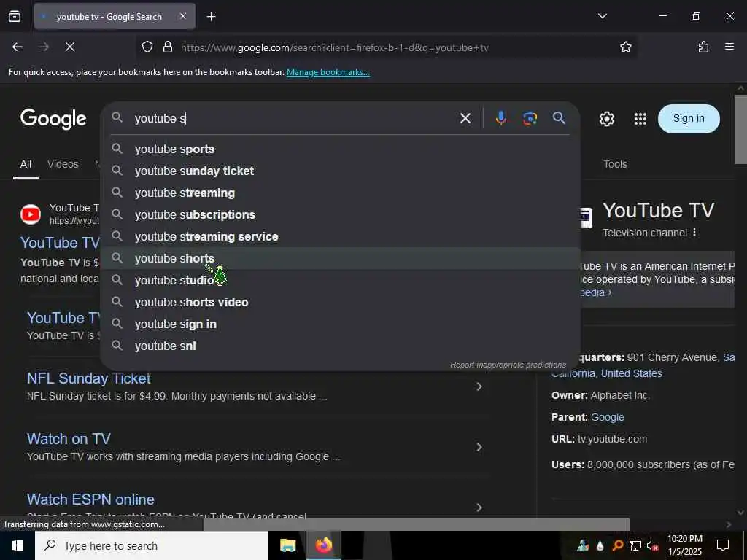The height and width of the screenshot is (560, 747).
Task: Choose suggestion youtube snl
Action: (x=340, y=346)
